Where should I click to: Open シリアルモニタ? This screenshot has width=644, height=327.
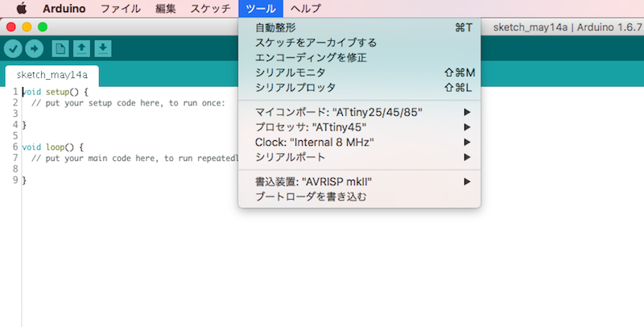pyautogui.click(x=359, y=72)
